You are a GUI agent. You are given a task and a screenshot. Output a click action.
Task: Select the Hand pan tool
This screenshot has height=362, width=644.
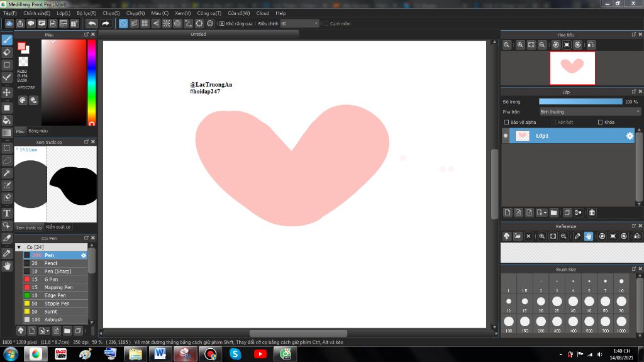point(7,266)
